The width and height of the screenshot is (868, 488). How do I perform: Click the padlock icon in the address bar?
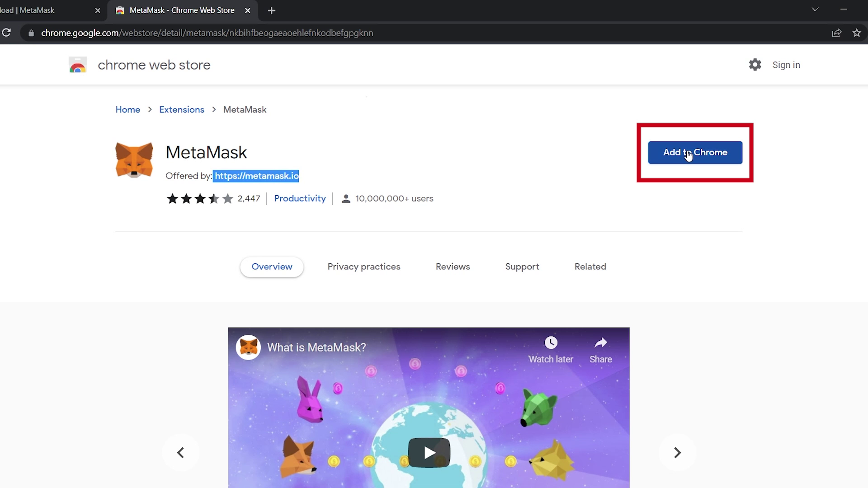(30, 33)
